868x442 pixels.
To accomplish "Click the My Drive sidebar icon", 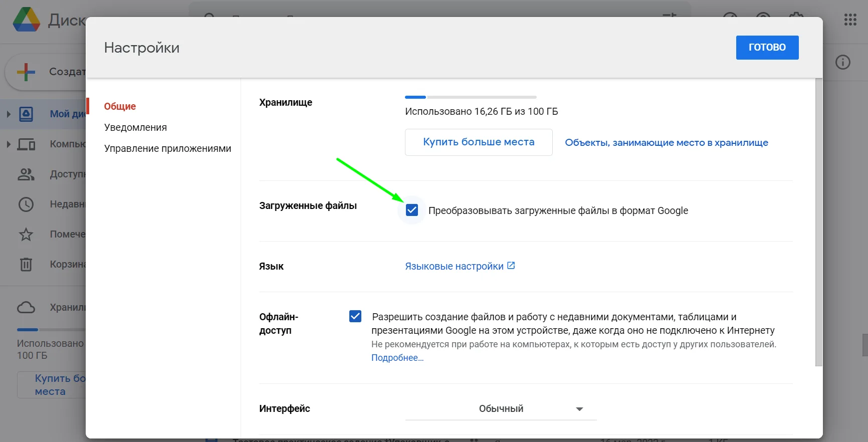I will pyautogui.click(x=26, y=114).
